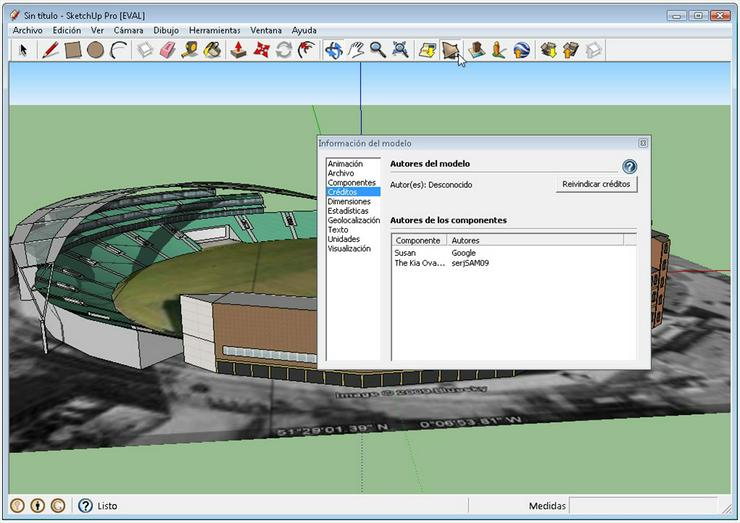740x523 pixels.
Task: Select the Rotate tool
Action: tap(284, 50)
